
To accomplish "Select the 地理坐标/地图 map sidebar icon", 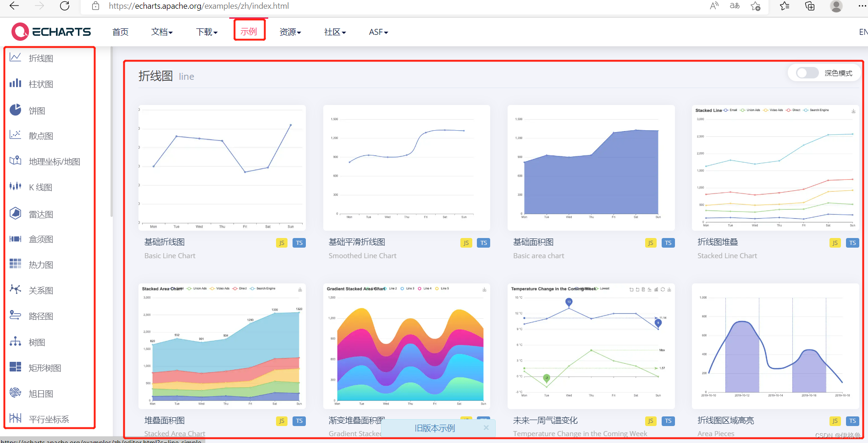I will pyautogui.click(x=16, y=161).
